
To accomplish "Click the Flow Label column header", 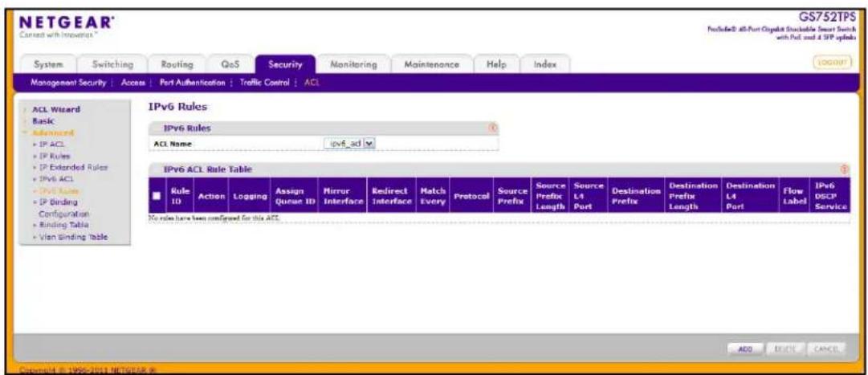I will 793,196.
